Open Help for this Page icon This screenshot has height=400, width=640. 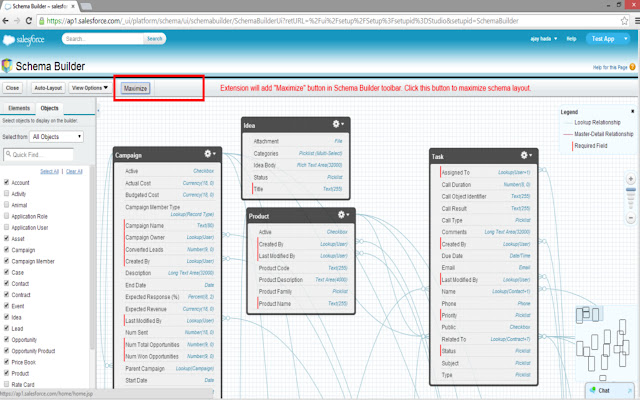pyautogui.click(x=632, y=67)
